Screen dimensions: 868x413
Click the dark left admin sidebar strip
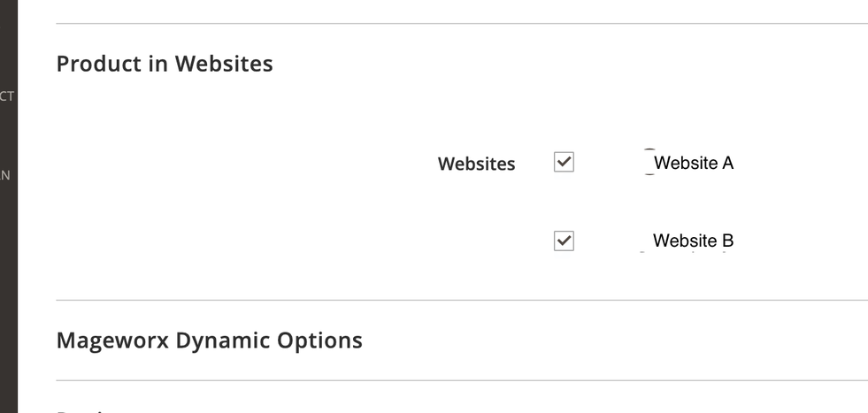click(x=8, y=265)
